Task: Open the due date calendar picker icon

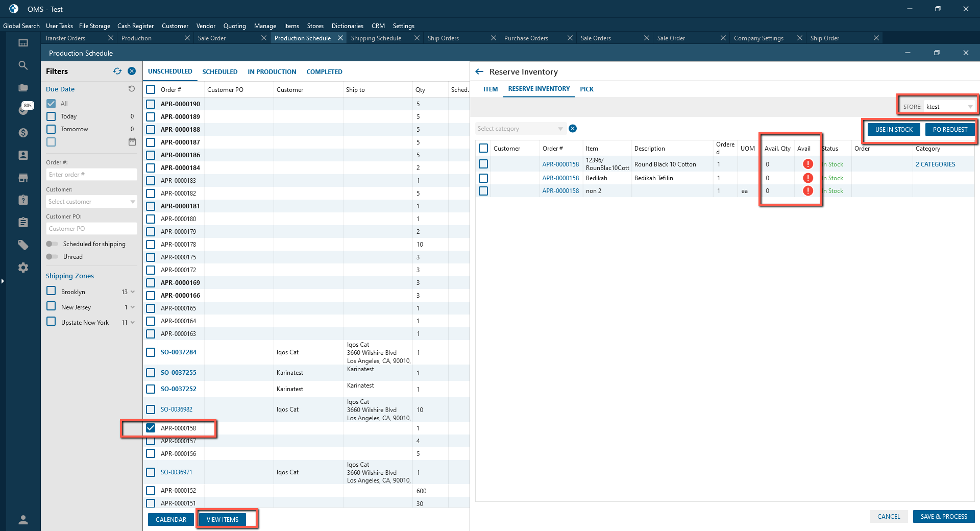Action: (132, 142)
